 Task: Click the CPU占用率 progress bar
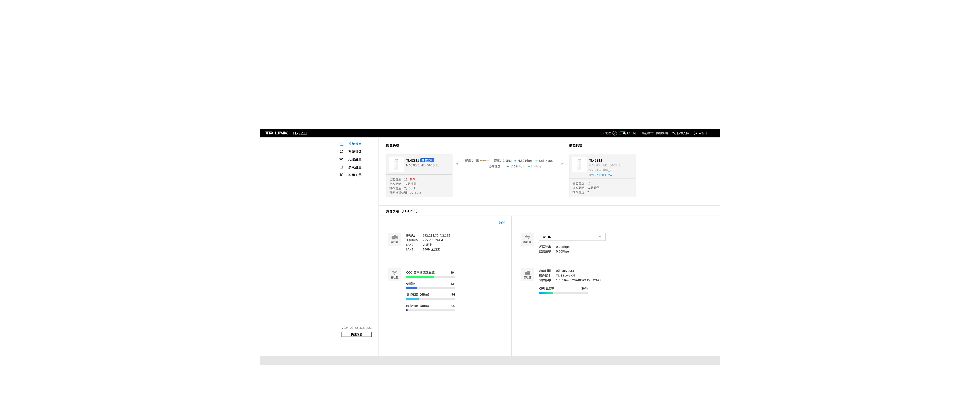[563, 293]
